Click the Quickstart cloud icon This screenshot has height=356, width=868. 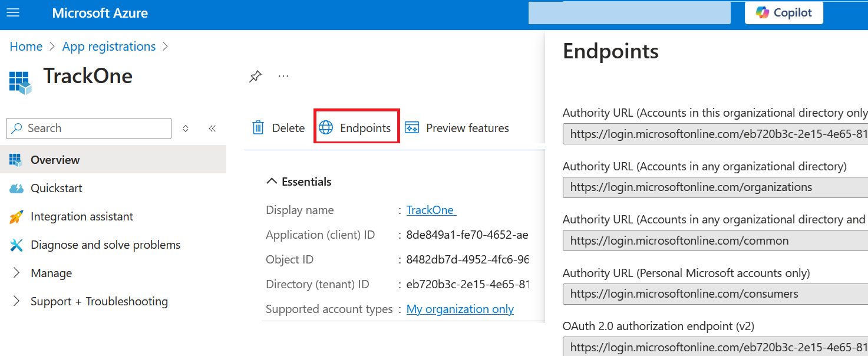click(16, 189)
